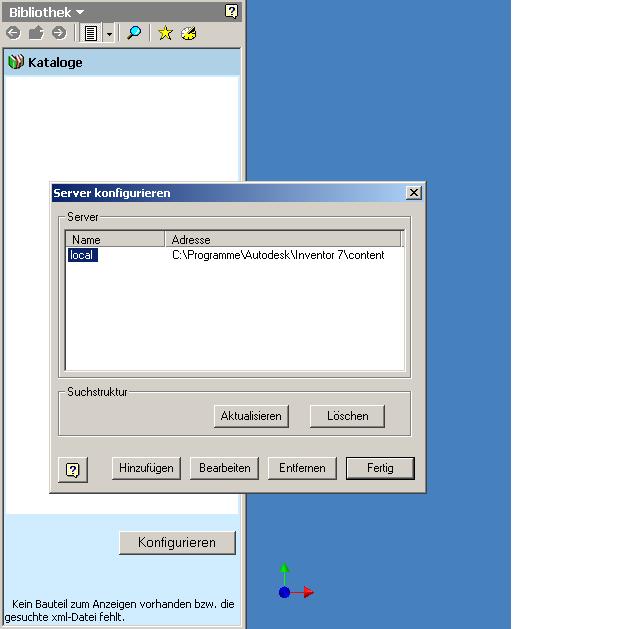
Task: Click the help icon in Bibliothek header
Action: pos(231,11)
